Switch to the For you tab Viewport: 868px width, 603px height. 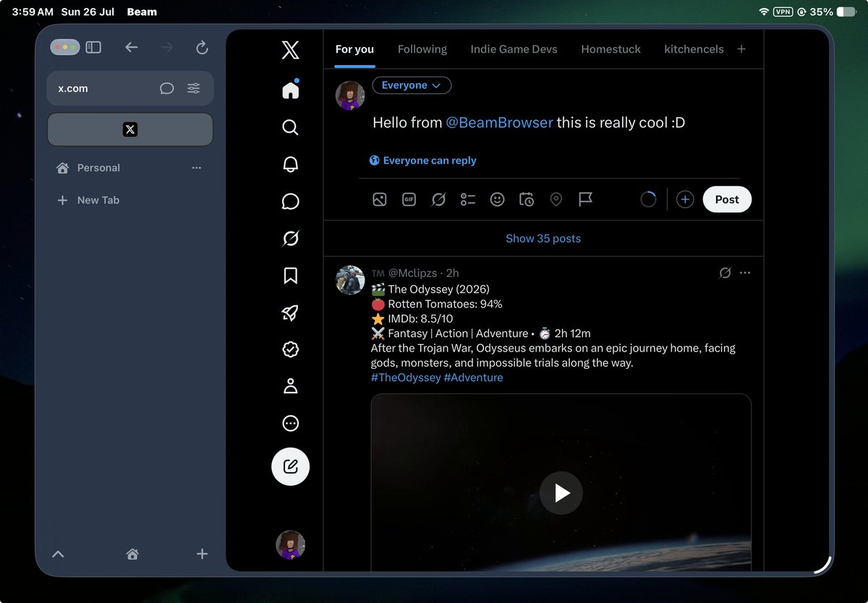(x=354, y=49)
